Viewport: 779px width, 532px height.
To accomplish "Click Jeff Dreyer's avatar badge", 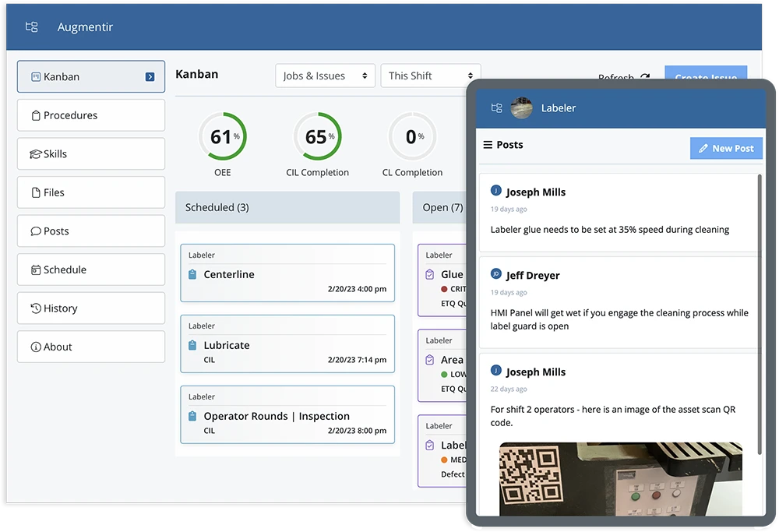I will pos(496,274).
